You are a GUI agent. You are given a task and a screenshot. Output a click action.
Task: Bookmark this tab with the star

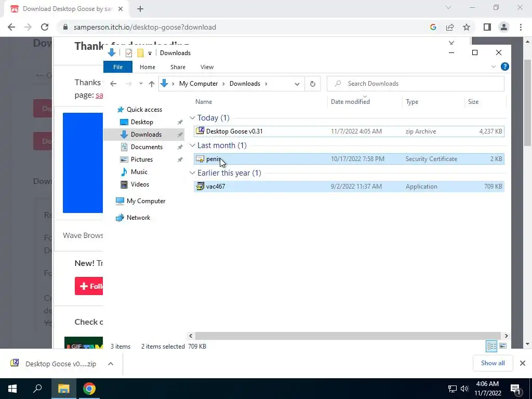pos(467,27)
